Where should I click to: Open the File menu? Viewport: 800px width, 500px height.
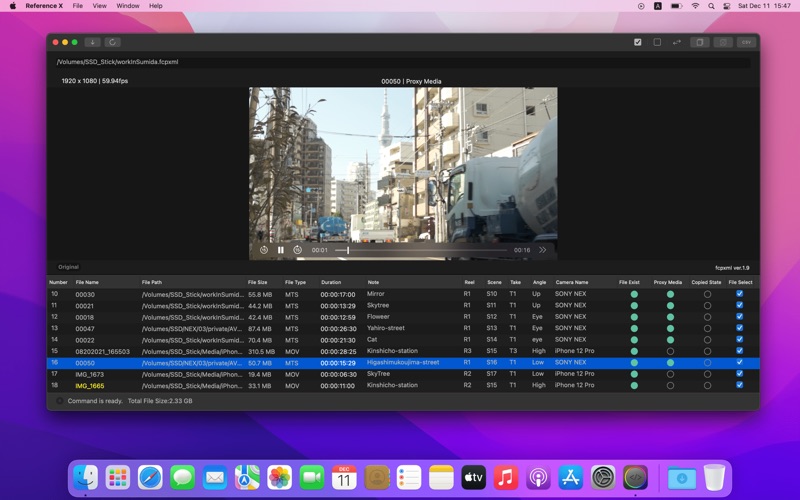(x=77, y=6)
